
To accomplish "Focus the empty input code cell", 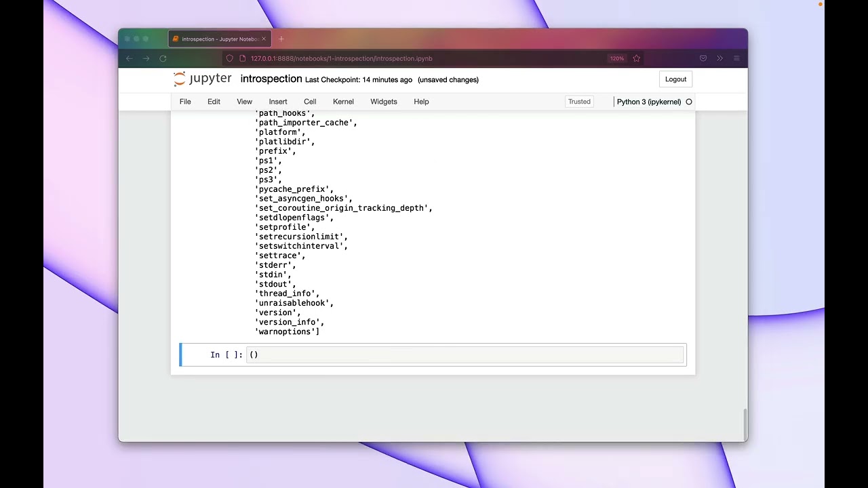I will coord(465,354).
